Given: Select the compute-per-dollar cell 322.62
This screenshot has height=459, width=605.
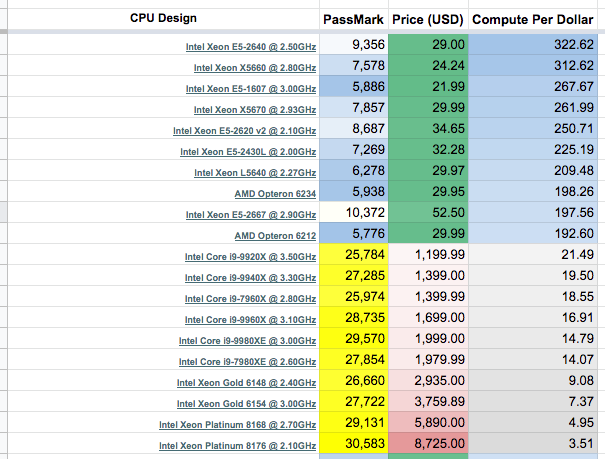Looking at the screenshot, I should [x=533, y=44].
